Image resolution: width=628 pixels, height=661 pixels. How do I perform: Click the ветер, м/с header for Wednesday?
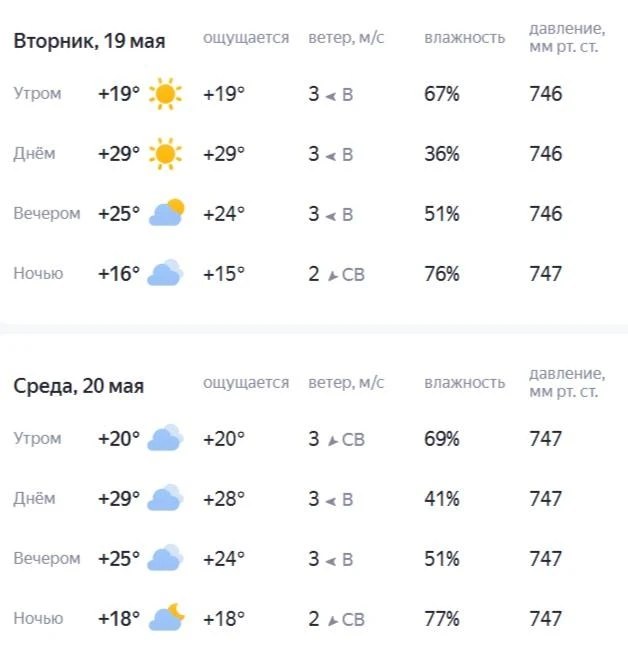pos(346,383)
